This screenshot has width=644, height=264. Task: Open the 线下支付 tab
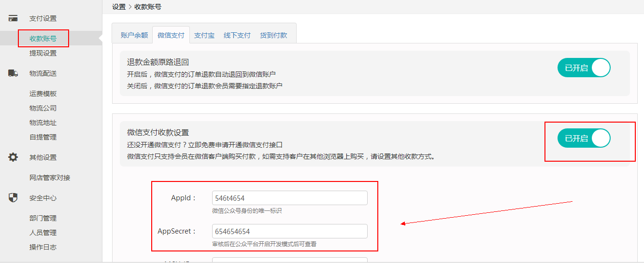tap(237, 35)
